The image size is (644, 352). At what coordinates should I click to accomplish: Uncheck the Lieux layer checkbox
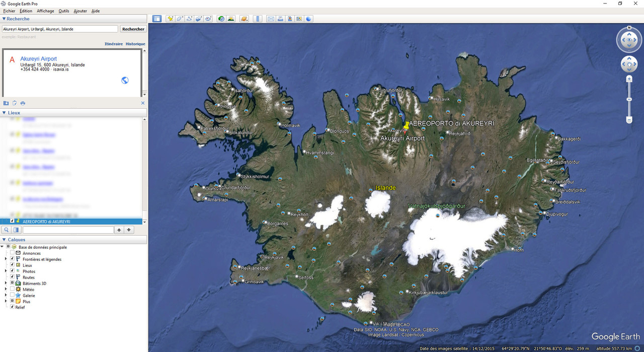pos(12,265)
